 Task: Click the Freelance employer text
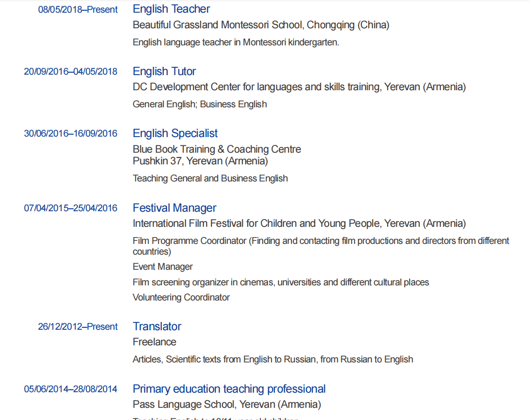155,342
